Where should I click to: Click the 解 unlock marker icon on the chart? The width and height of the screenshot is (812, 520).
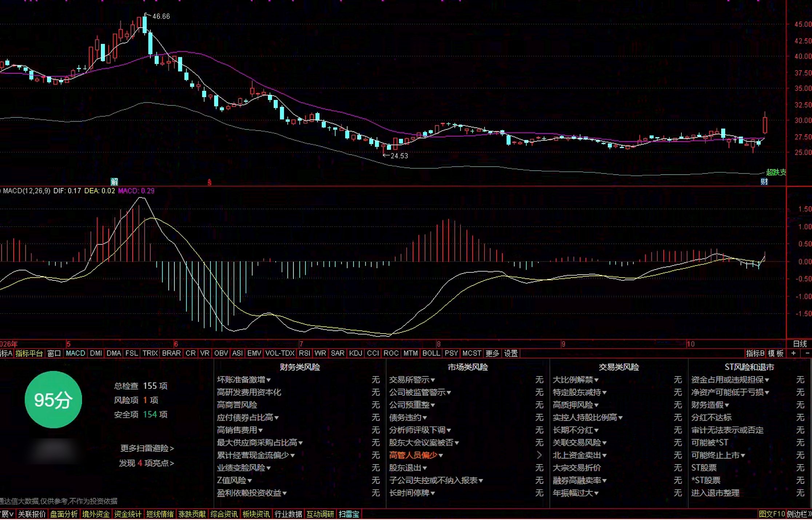point(114,181)
